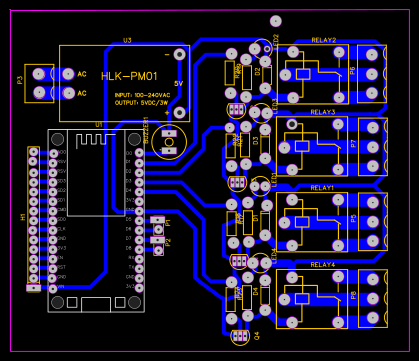Click the RELAY1 designator text

[x=322, y=188]
